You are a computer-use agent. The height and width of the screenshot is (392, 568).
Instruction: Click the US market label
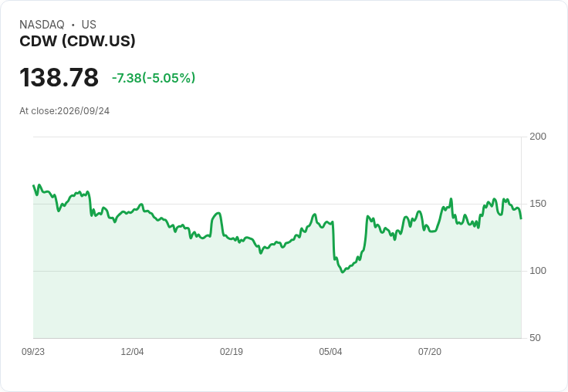coord(89,25)
